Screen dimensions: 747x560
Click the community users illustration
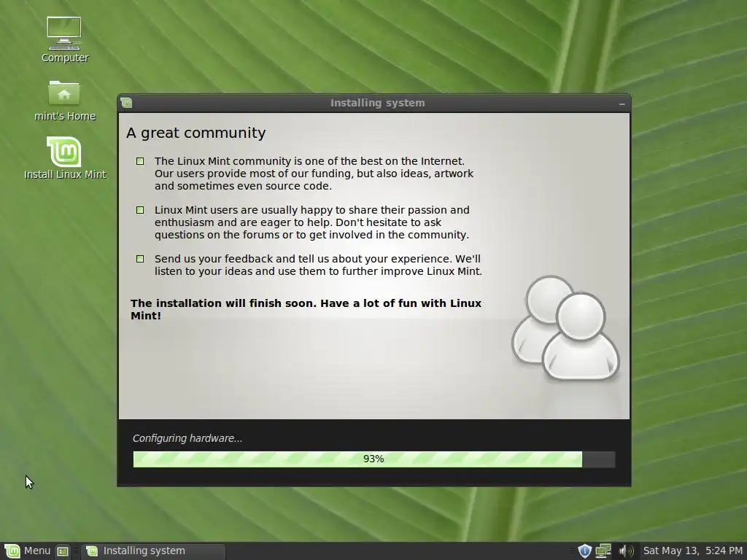pos(565,329)
